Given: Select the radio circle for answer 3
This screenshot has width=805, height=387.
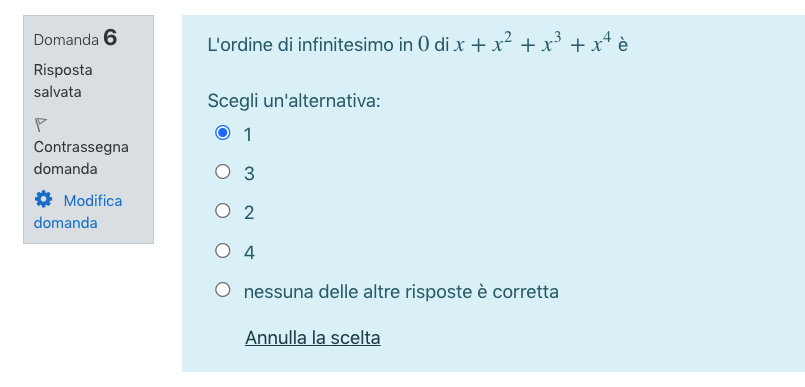Looking at the screenshot, I should click(x=222, y=171).
